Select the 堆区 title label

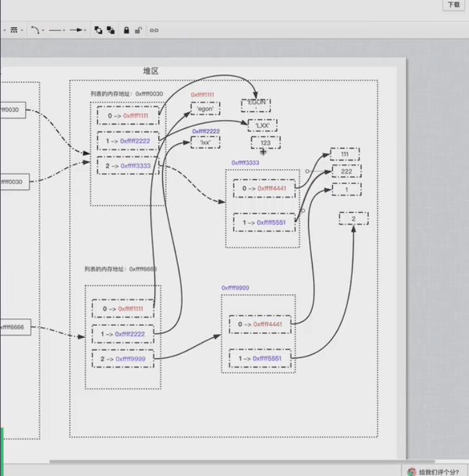(150, 71)
